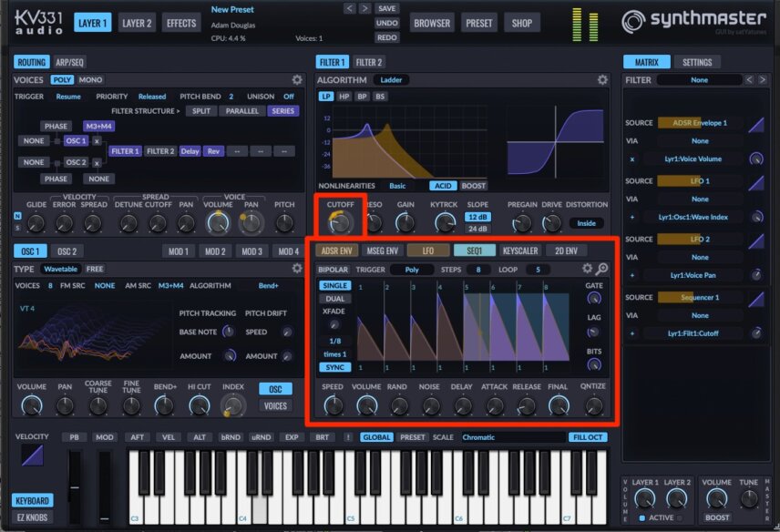This screenshot has height=532, width=780.
Task: Switch to the LAYER 2 tab
Action: coord(137,23)
